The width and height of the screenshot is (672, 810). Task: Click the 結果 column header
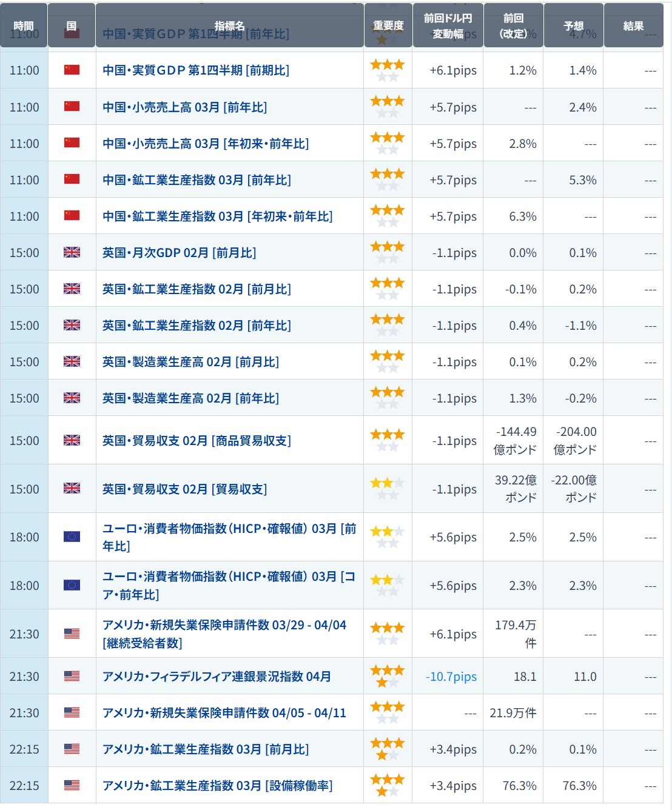pyautogui.click(x=633, y=25)
